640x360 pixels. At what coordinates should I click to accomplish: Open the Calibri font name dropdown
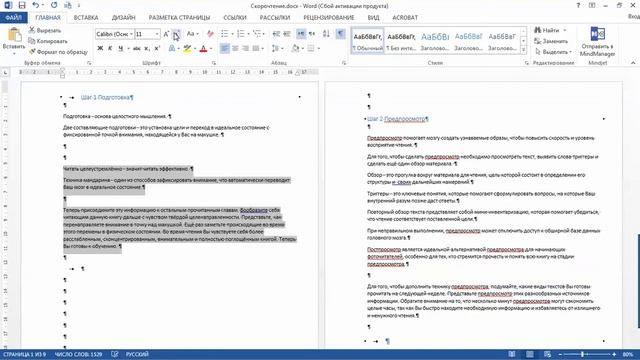click(x=131, y=34)
